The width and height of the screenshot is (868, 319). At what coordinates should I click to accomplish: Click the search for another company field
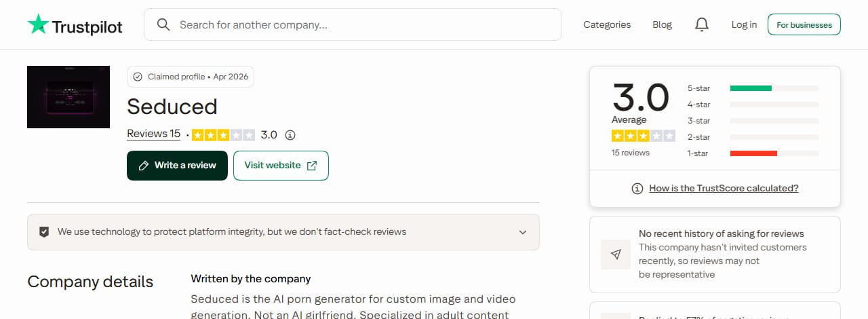point(353,24)
